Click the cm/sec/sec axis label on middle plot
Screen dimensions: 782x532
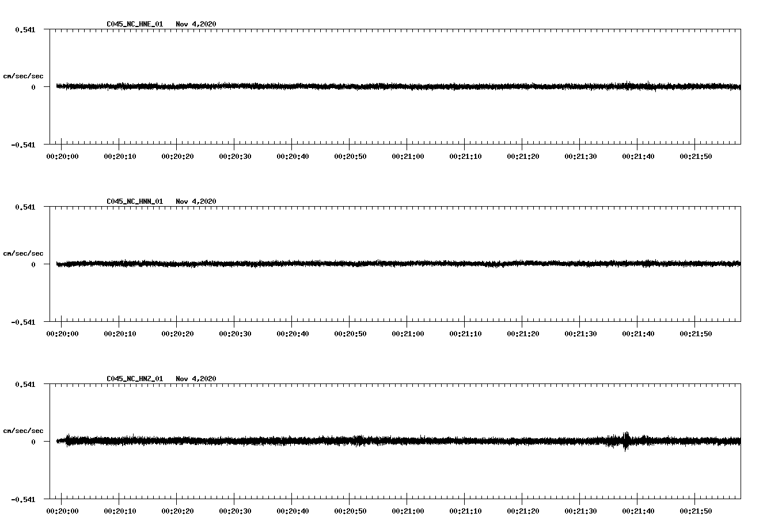tap(24, 253)
